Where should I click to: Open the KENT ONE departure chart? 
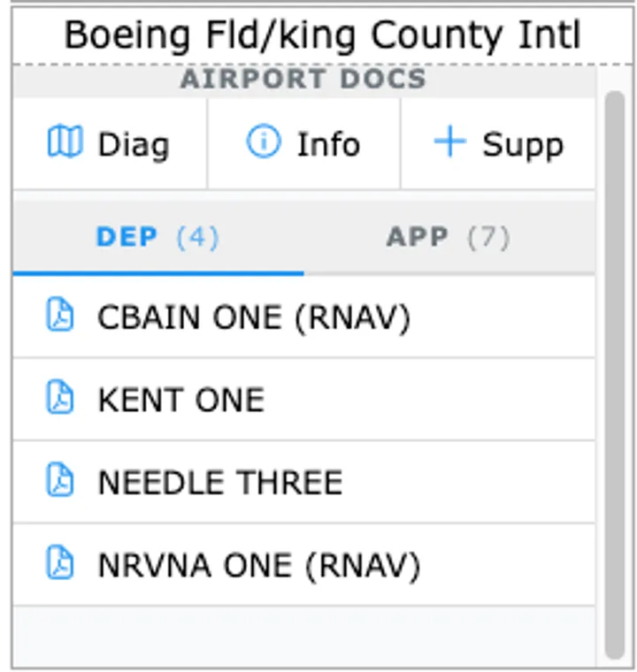point(180,400)
